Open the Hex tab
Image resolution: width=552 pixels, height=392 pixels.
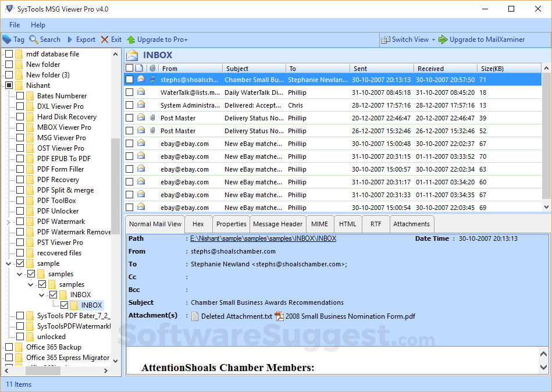pos(198,224)
